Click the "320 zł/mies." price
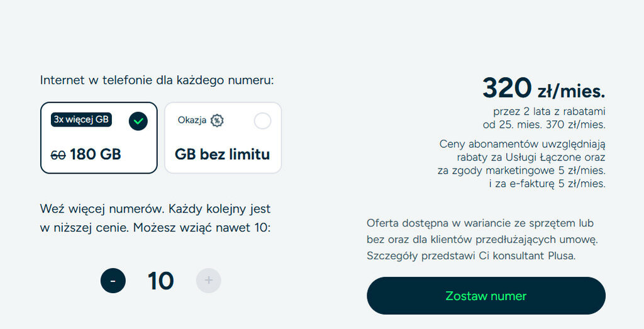Viewport: 644px width, 329px height. [x=543, y=89]
